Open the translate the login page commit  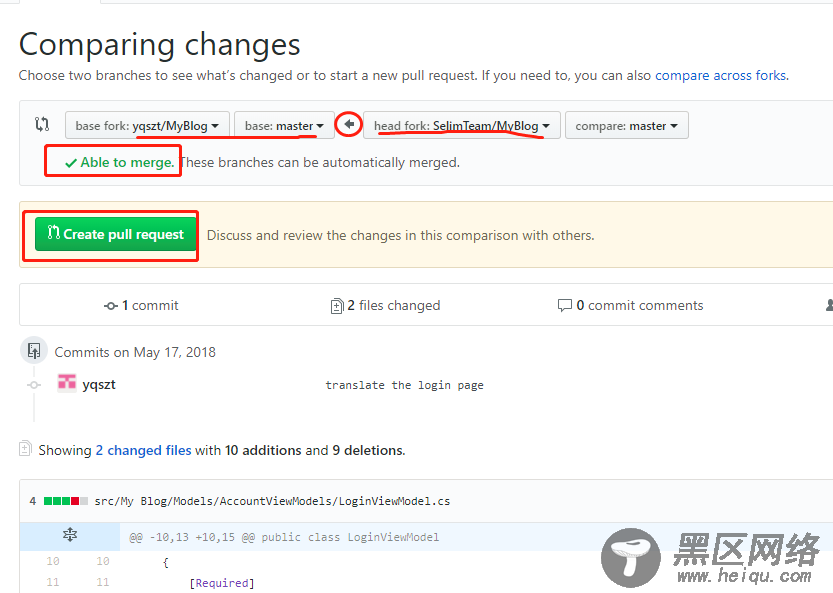click(x=404, y=385)
